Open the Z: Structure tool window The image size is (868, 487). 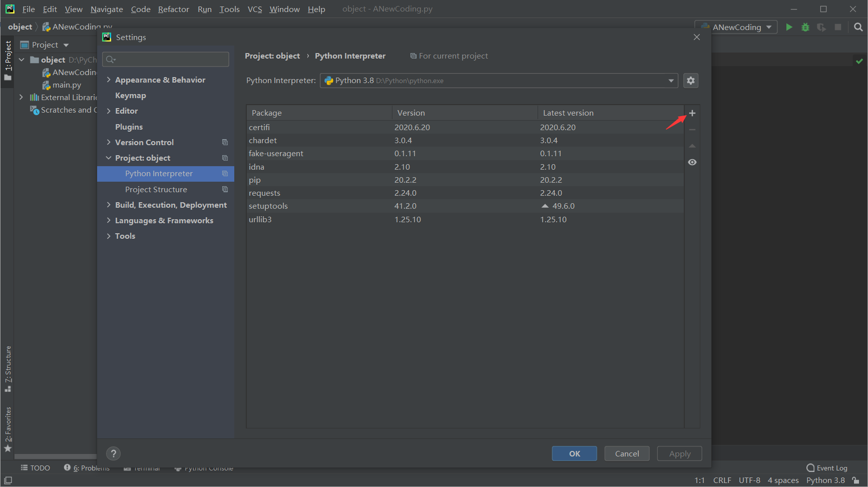coord(8,369)
